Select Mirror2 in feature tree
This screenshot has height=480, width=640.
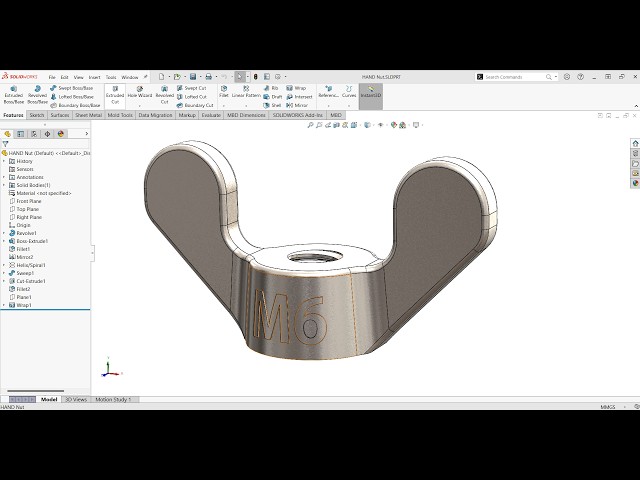(x=21, y=257)
